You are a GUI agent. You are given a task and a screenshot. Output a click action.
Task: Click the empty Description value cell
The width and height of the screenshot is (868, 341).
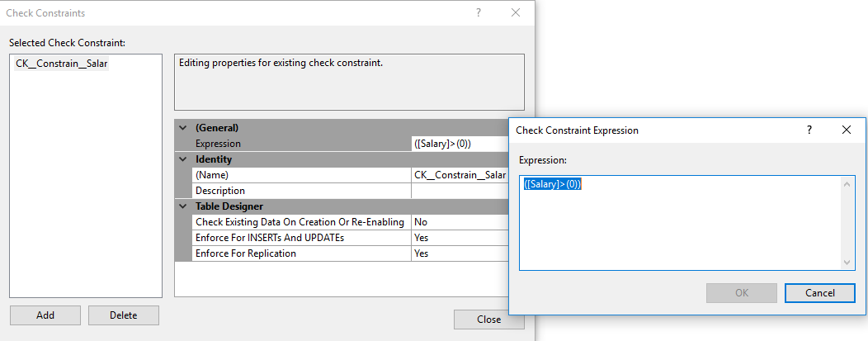(x=459, y=191)
